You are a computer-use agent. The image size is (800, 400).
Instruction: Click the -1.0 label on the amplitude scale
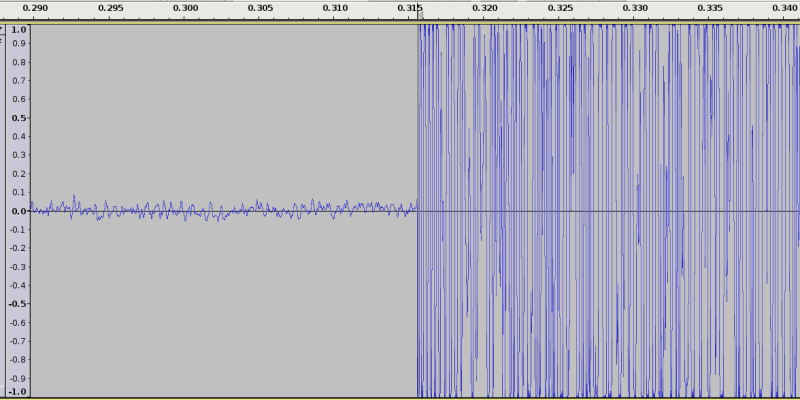click(x=17, y=391)
